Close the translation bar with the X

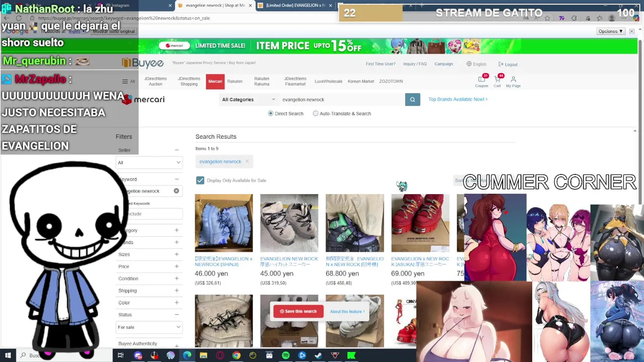tap(632, 31)
